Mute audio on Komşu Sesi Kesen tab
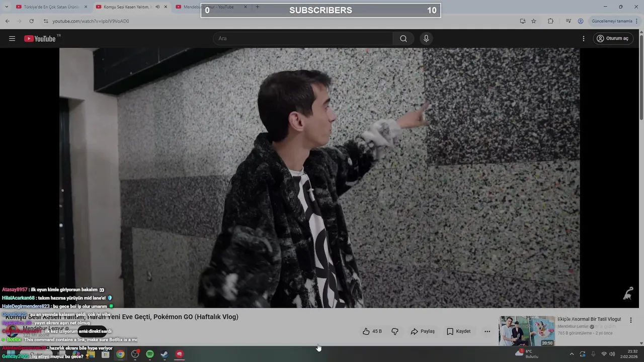 coord(157,7)
